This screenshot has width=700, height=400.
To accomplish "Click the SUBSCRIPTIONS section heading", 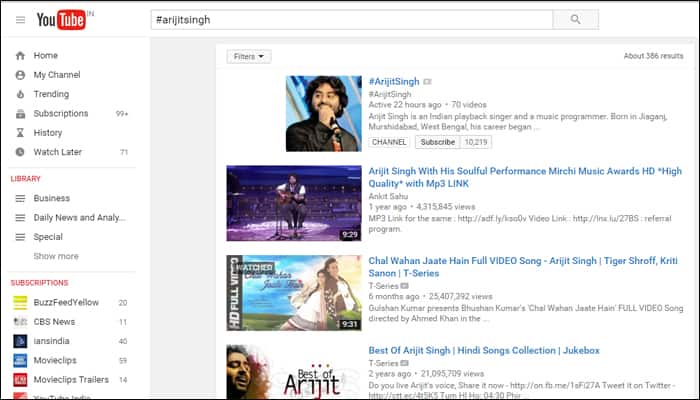I will click(x=39, y=283).
